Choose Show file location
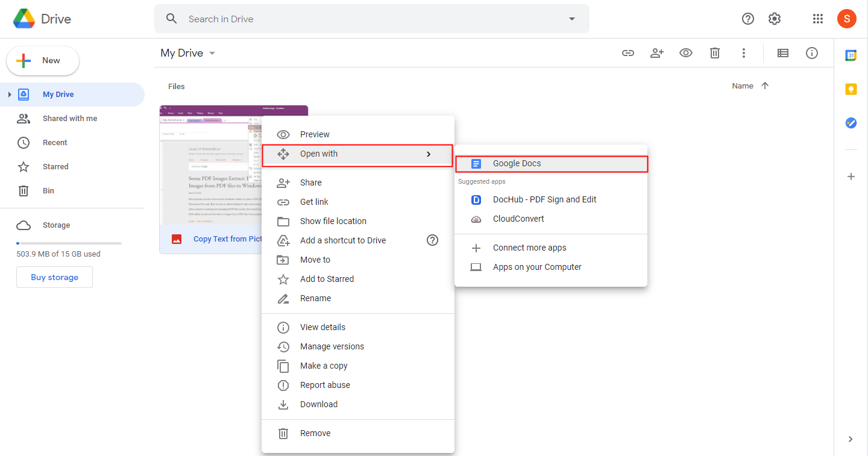868x456 pixels. pos(357,221)
